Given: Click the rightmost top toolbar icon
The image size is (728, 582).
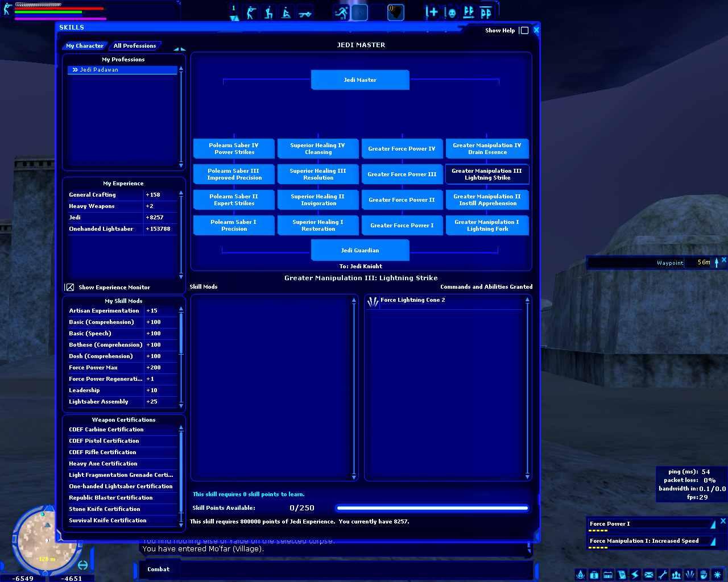Looking at the screenshot, I should point(486,12).
